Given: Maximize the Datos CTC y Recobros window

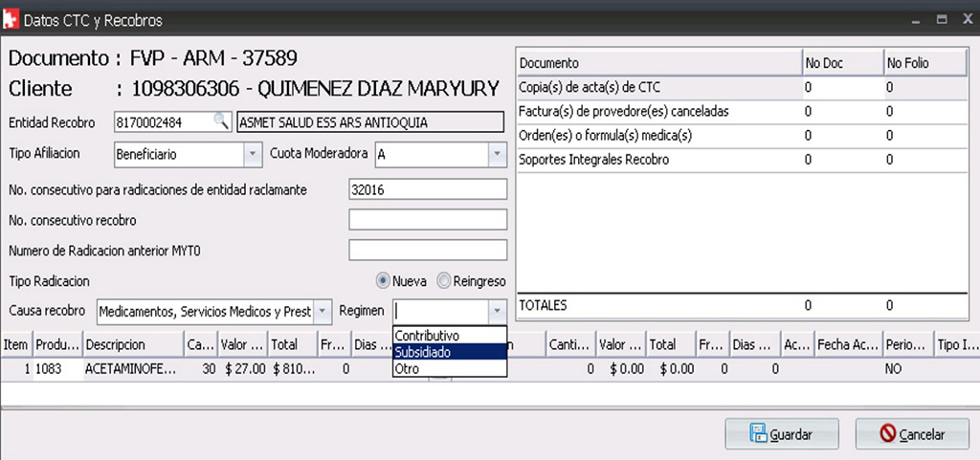Looking at the screenshot, I should click(942, 19).
